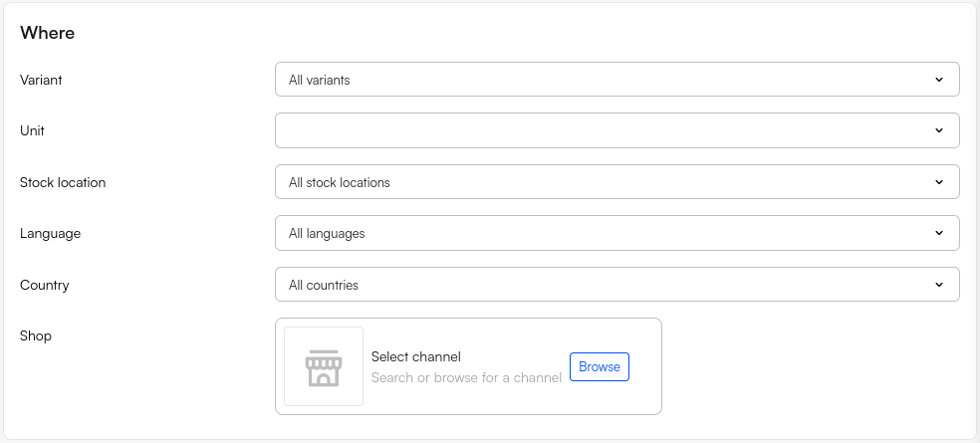Click the Unit field label
Screen dimensions: 980x443
[x=32, y=130]
